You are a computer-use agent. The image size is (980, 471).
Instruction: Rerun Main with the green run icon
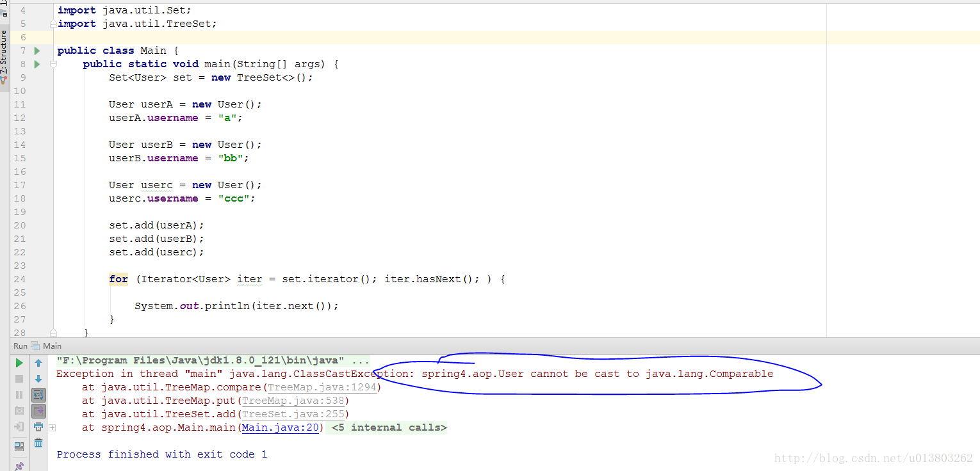tap(19, 363)
